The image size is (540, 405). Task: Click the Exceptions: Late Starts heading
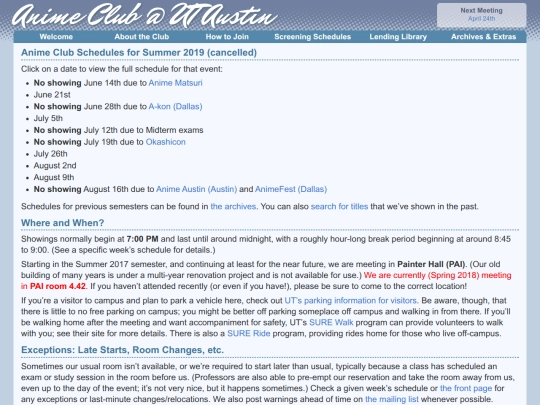point(122,350)
